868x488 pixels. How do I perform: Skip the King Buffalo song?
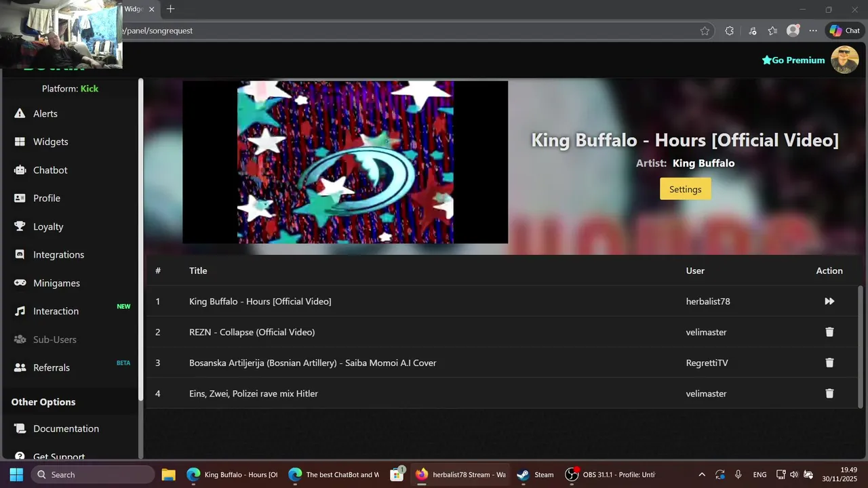pos(829,301)
